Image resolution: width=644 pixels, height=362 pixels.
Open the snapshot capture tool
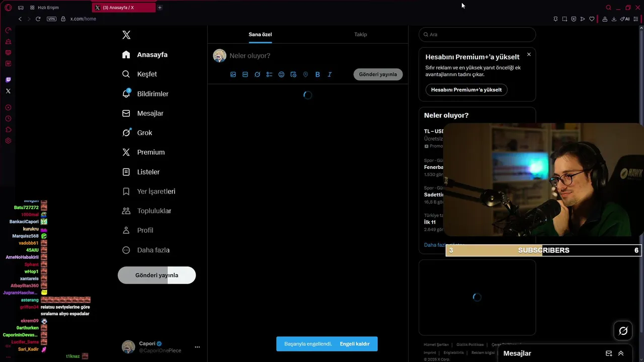pyautogui.click(x=565, y=19)
